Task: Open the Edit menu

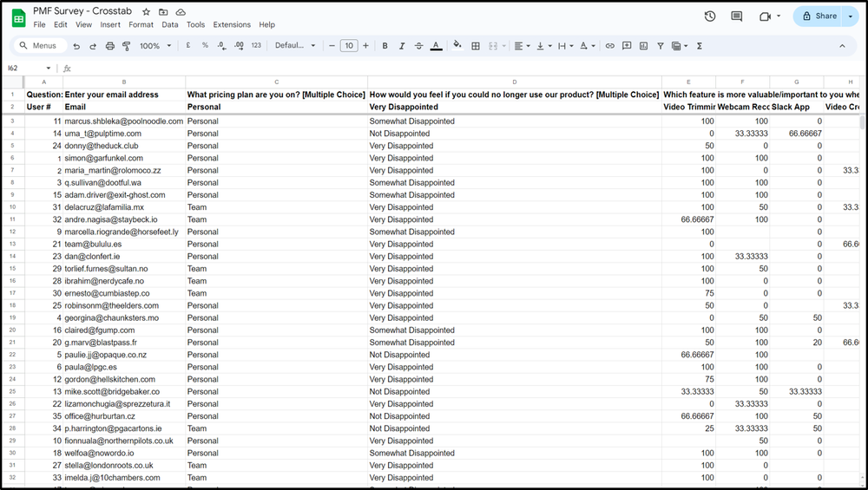Action: pos(61,25)
